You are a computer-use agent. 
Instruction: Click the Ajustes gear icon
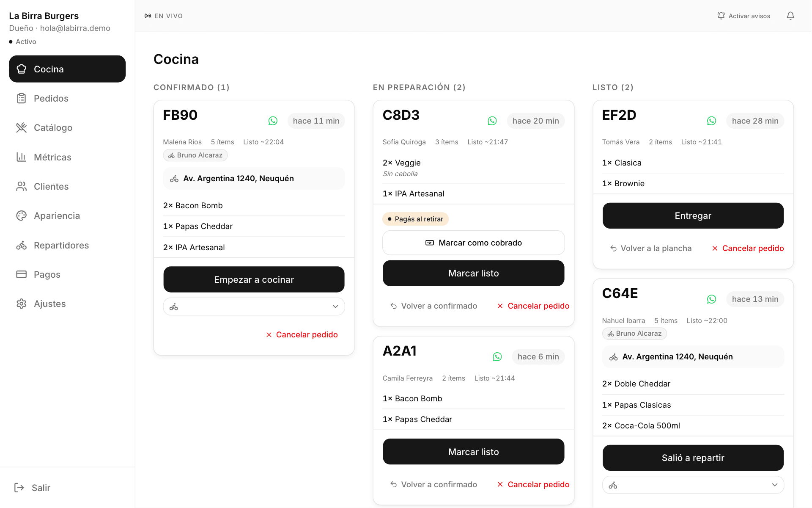point(21,304)
